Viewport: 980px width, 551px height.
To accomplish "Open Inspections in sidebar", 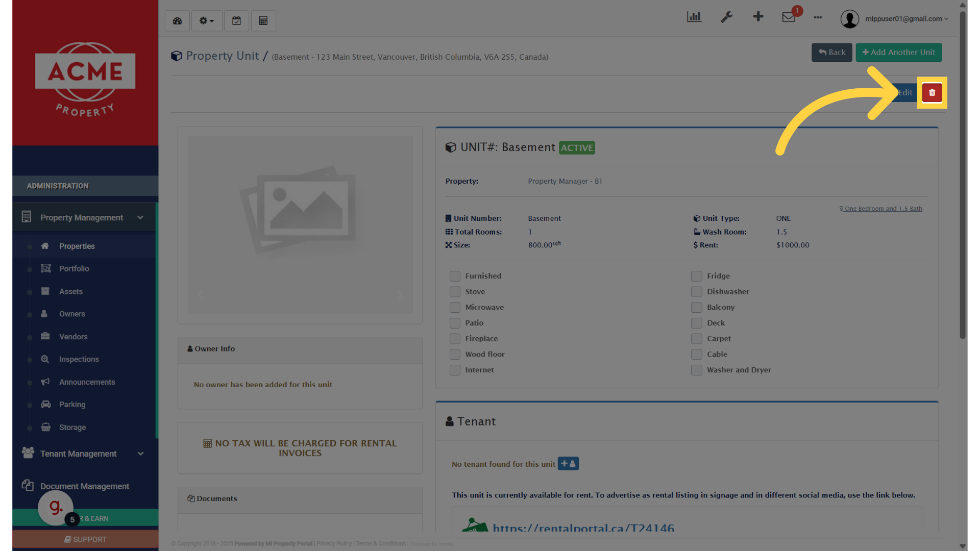I will tap(79, 360).
